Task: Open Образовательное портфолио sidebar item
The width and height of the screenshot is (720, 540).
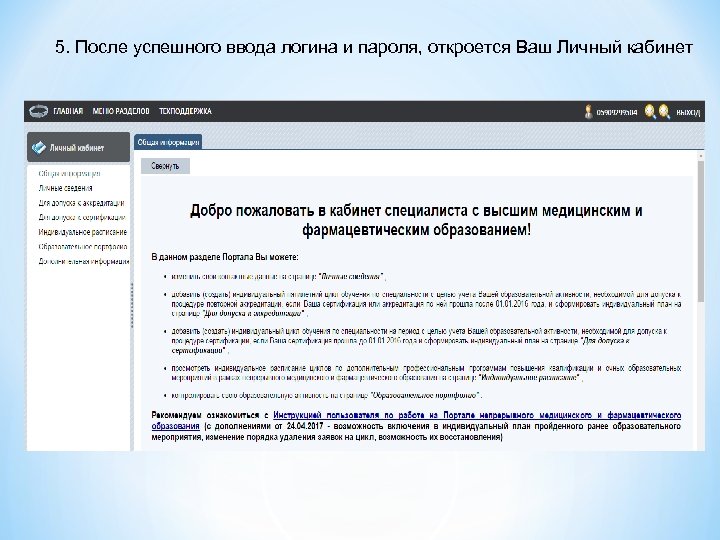Action: pos(83,247)
